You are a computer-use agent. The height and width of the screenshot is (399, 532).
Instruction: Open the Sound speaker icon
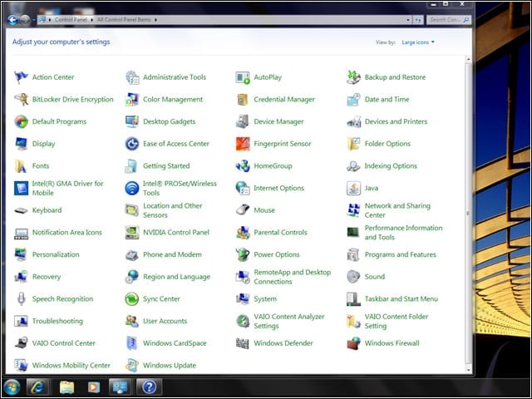pos(353,277)
